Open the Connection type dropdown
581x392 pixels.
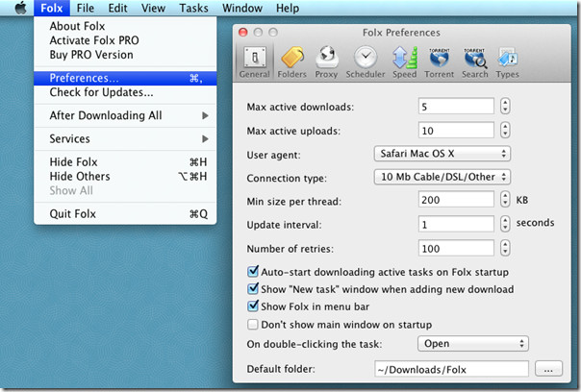pos(442,177)
